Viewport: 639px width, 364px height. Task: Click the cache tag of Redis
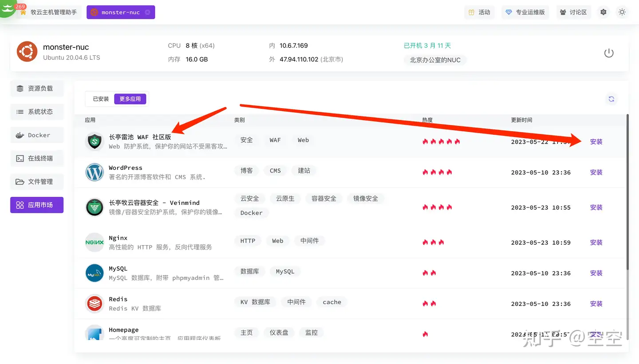[332, 302]
